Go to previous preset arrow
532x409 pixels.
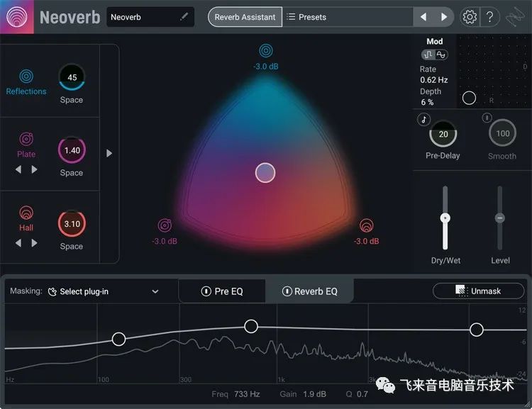click(x=423, y=17)
